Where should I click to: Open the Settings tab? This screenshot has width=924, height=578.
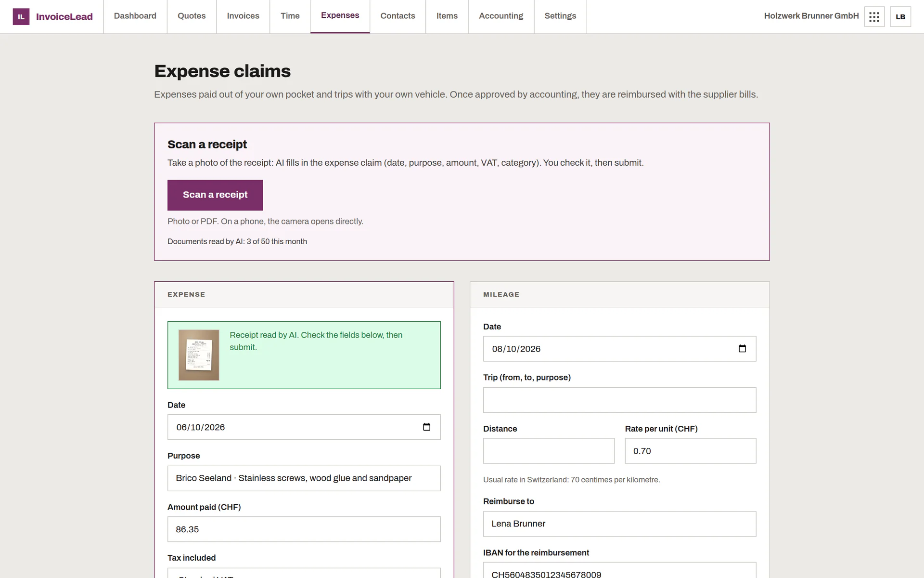[560, 16]
